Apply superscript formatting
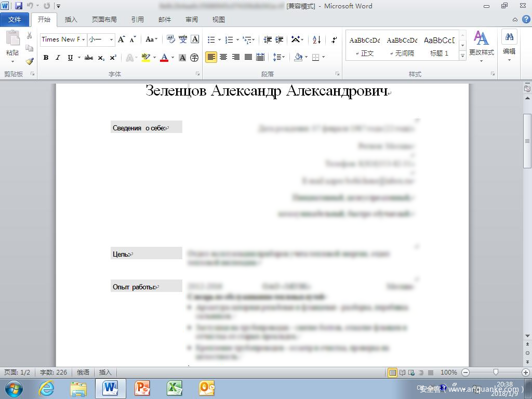The width and height of the screenshot is (532, 399). coord(113,58)
